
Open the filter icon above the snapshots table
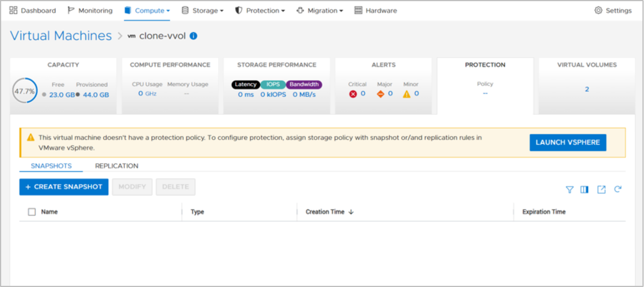coord(569,190)
